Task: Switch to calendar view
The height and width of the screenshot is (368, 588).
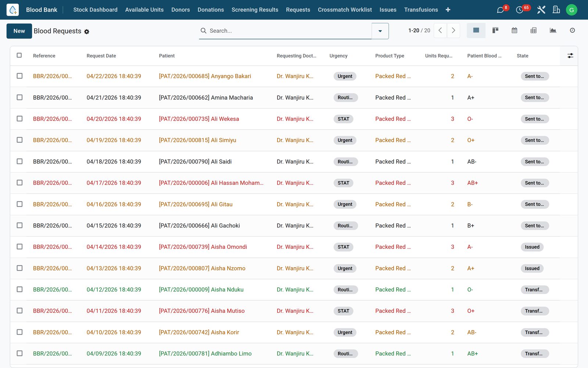Action: coord(514,31)
